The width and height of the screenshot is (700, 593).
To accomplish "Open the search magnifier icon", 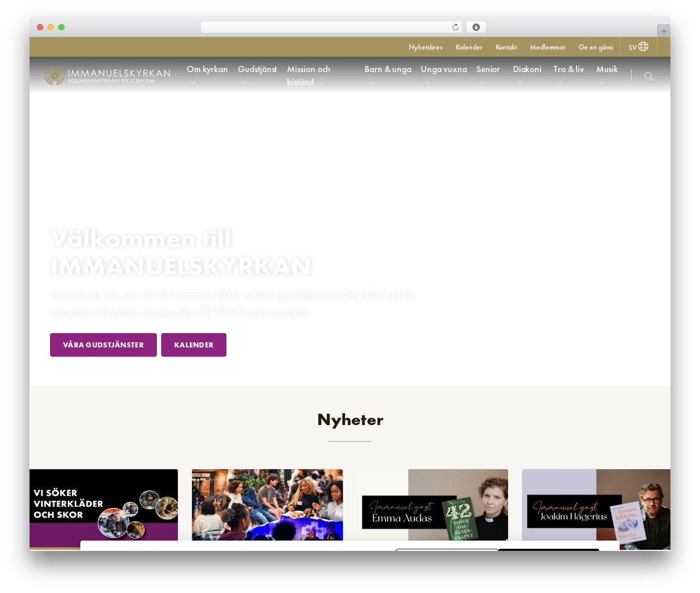I will point(649,76).
